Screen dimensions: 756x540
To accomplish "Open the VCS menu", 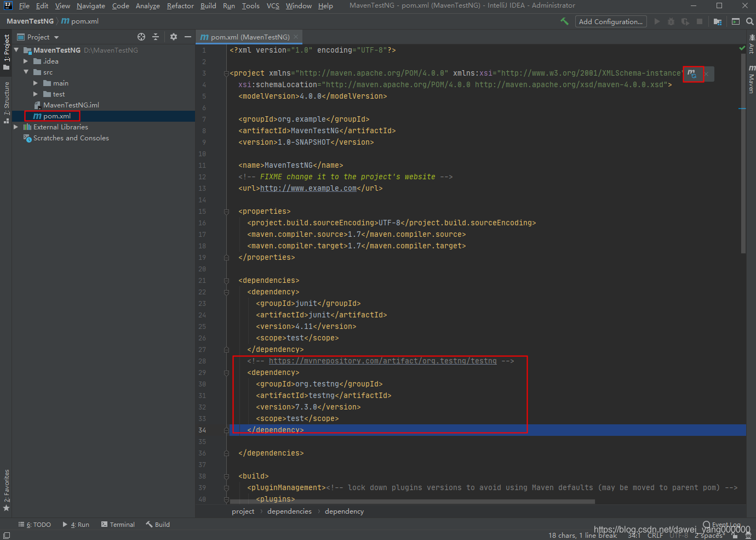I will [273, 5].
